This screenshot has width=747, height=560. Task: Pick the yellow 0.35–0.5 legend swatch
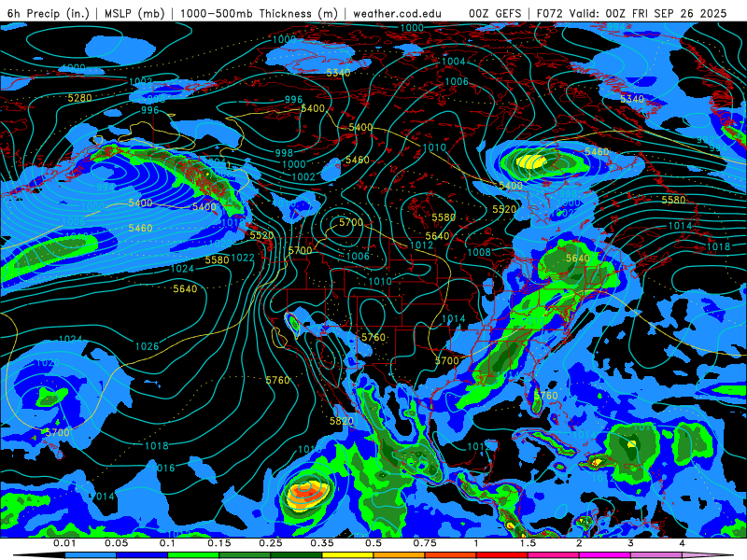pos(347,555)
